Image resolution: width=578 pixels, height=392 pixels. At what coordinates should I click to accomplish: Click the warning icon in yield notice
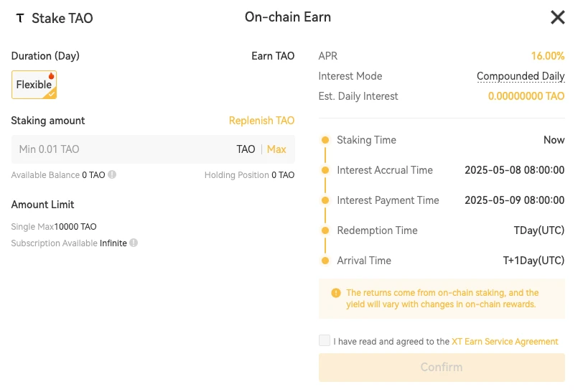(x=335, y=293)
